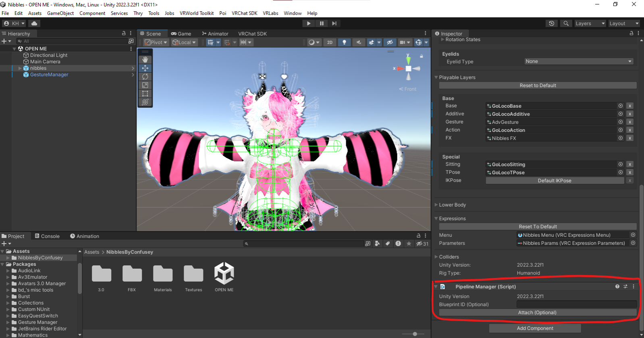Click the Hierarchy panel lock icon
The width and height of the screenshot is (644, 338).
[x=124, y=33]
